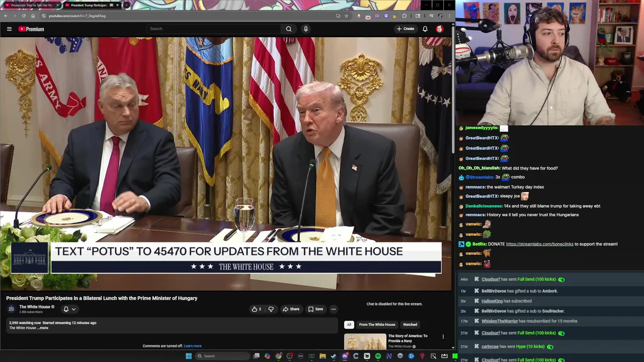
Task: Open YouTube notifications bell in header
Action: [425, 29]
